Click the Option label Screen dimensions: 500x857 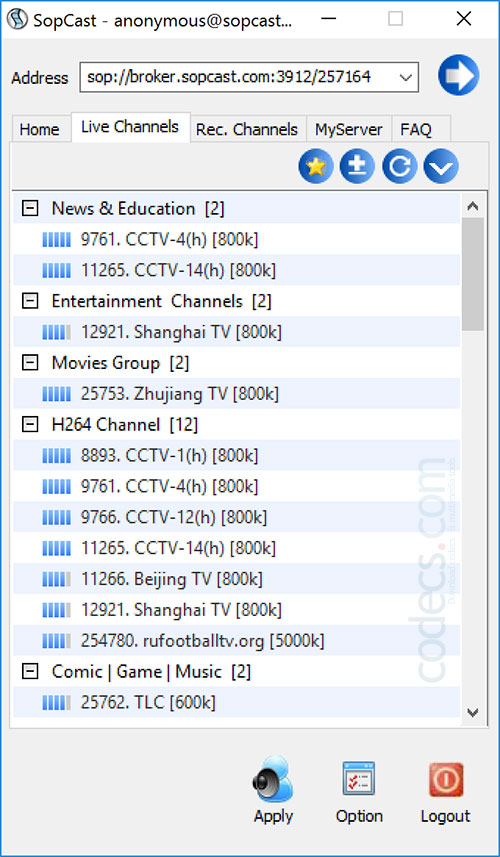click(x=359, y=816)
